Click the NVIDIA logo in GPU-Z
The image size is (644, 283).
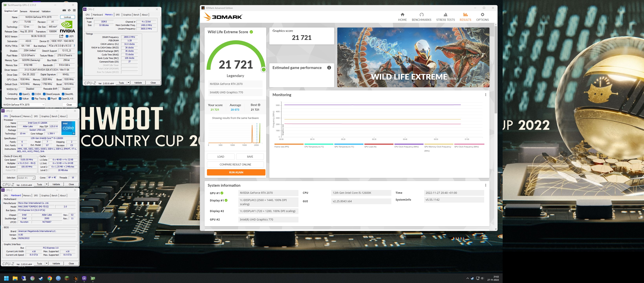pos(67,27)
